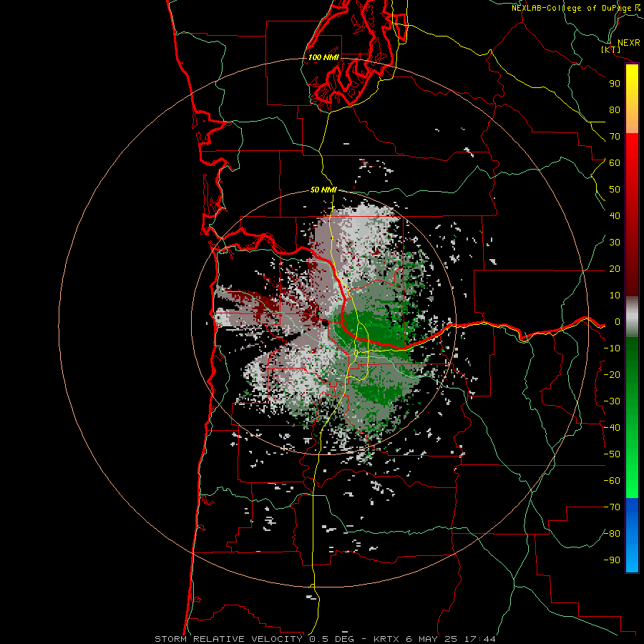Click the -30 value on velocity scale

click(612, 401)
